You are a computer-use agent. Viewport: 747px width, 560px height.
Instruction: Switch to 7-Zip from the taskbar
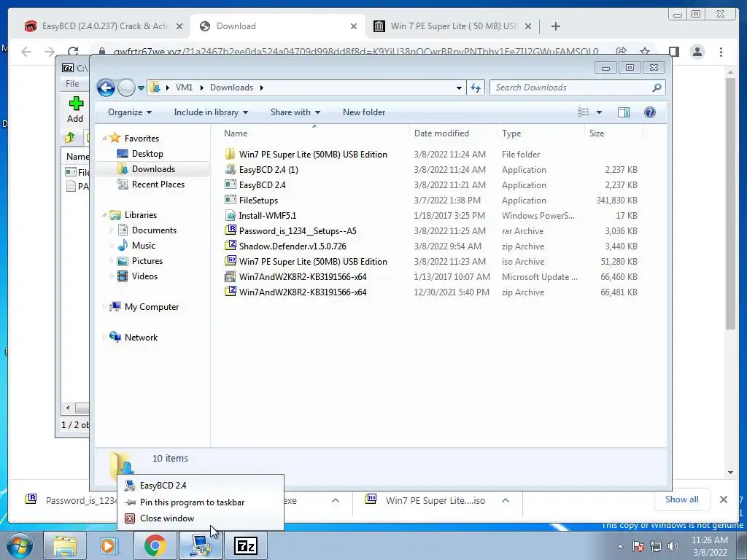pyautogui.click(x=246, y=545)
